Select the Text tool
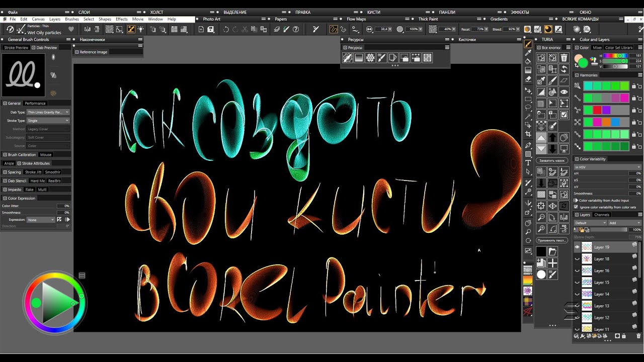644x362 pixels. (528, 163)
